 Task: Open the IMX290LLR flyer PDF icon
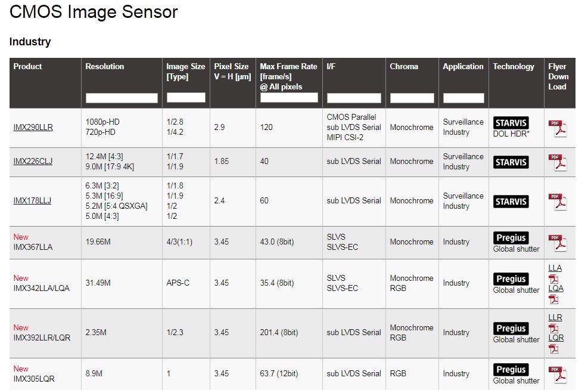558,128
